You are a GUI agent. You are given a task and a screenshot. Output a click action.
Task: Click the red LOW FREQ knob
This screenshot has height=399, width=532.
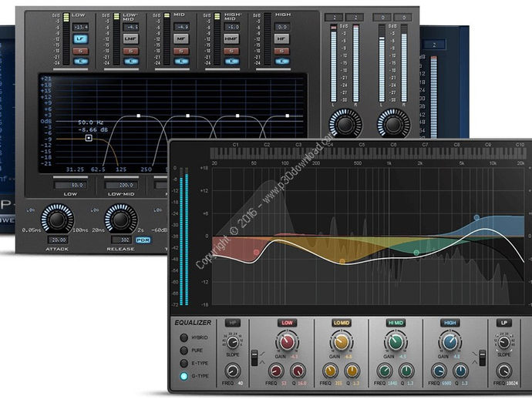276,371
